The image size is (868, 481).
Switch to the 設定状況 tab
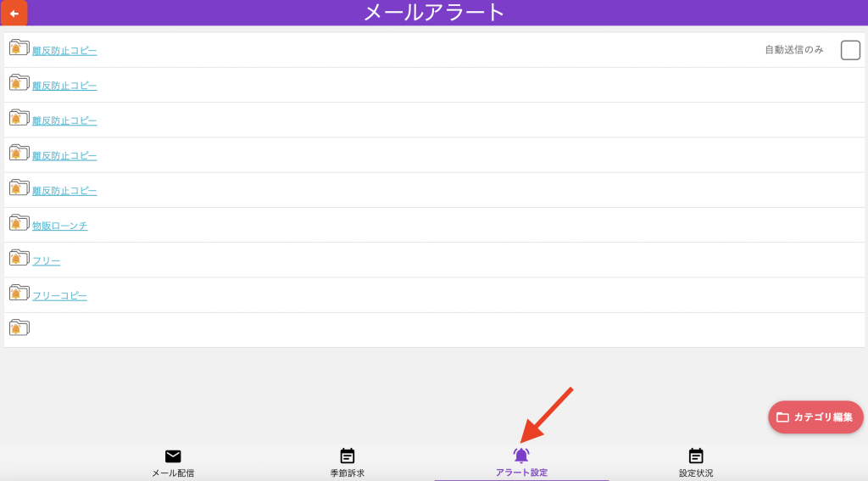(x=696, y=463)
